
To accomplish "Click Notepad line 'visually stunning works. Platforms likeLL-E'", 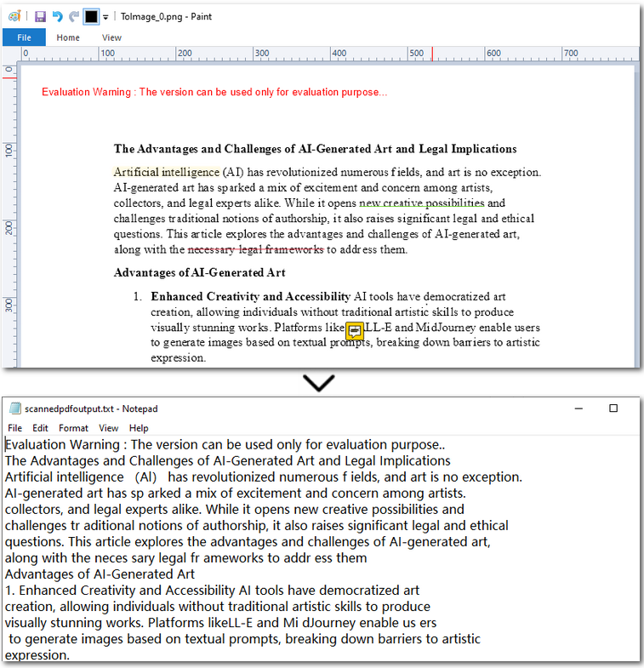I will click(220, 622).
